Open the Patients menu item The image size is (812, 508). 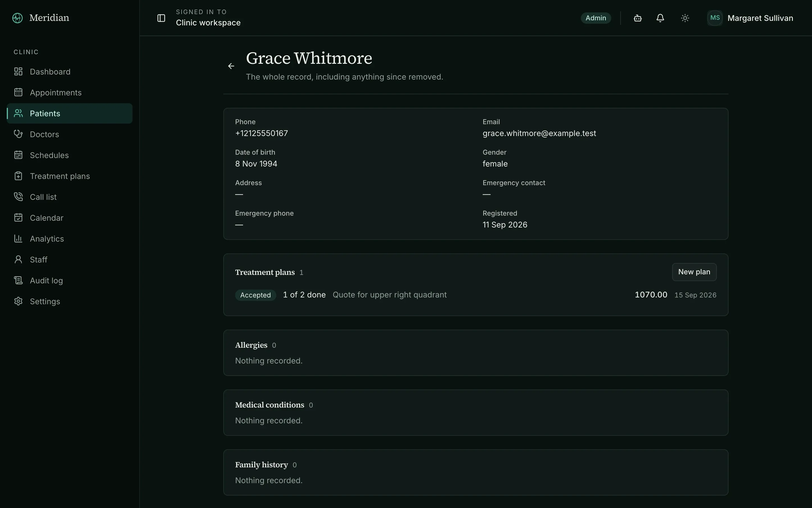point(69,113)
